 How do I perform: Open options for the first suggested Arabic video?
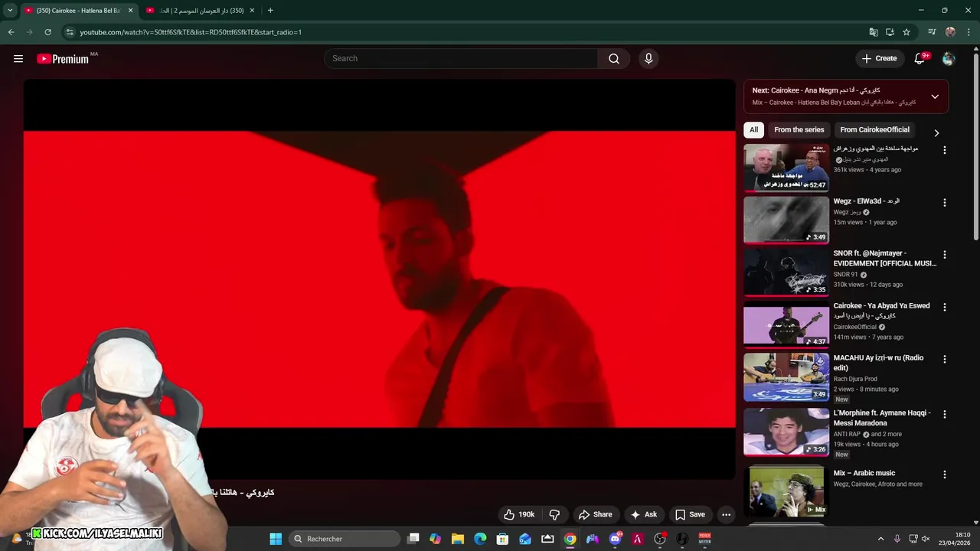945,150
